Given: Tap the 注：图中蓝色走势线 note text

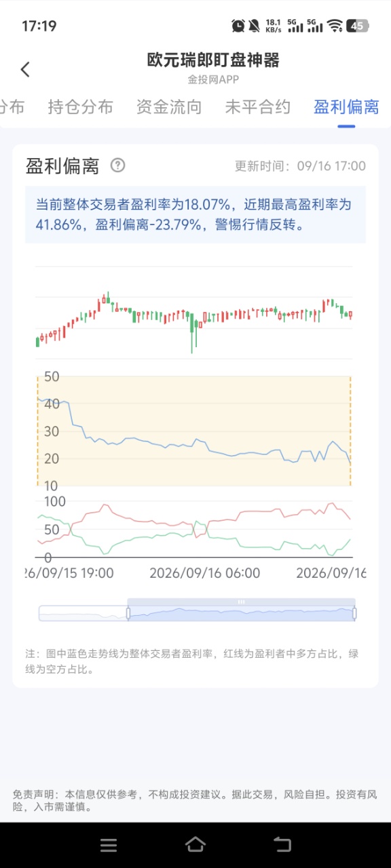Looking at the screenshot, I should pyautogui.click(x=192, y=661).
